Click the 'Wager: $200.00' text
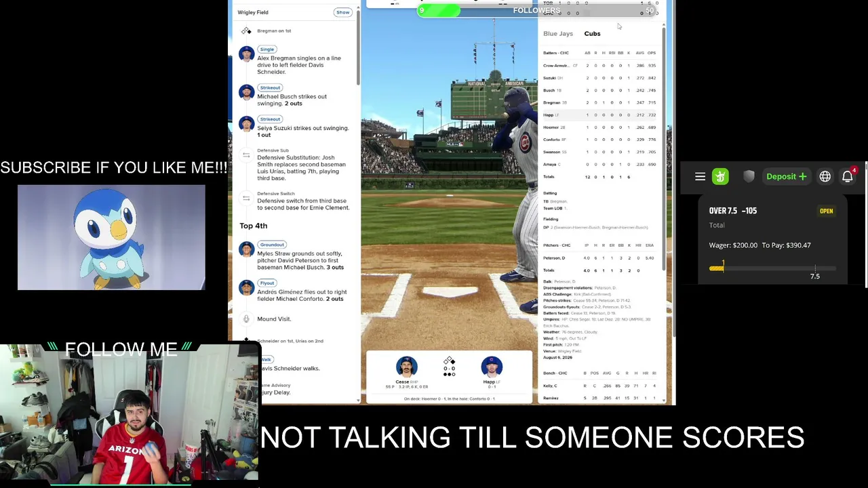 point(734,245)
